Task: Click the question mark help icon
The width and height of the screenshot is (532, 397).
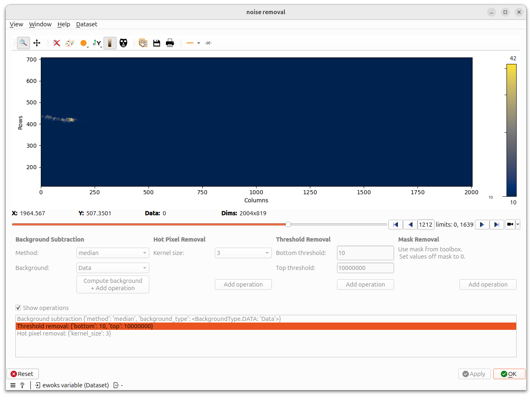Action: (x=22, y=385)
